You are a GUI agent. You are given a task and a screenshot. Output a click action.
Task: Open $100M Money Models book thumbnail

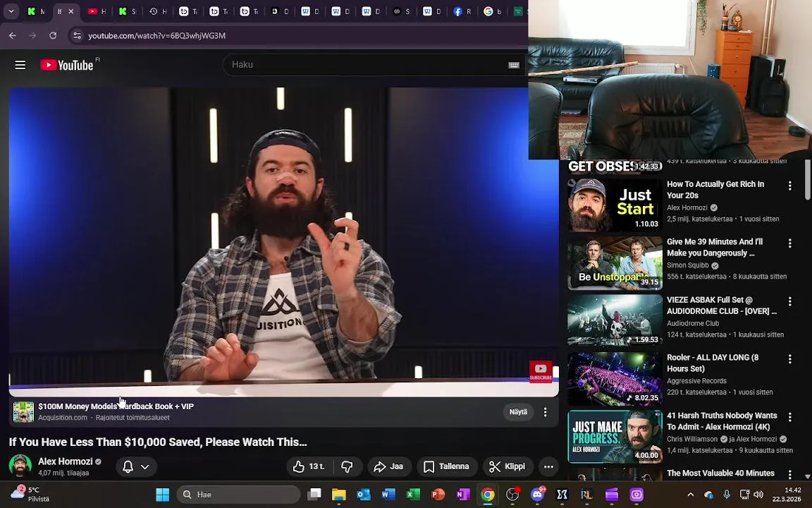tap(23, 412)
